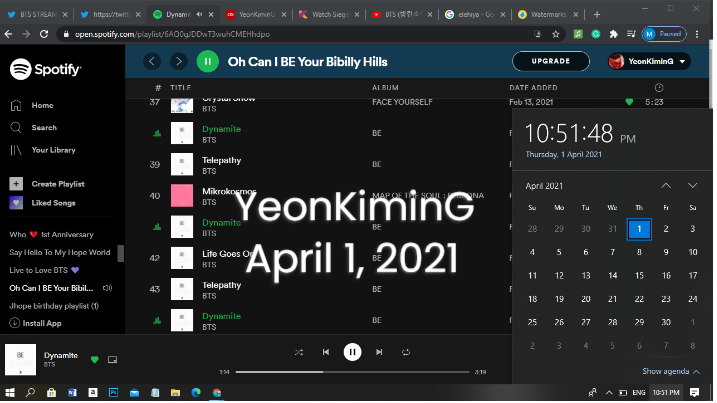Viewport: 717px width, 403px height.
Task: Open the FACE YOURSELF album link
Action: pos(403,102)
